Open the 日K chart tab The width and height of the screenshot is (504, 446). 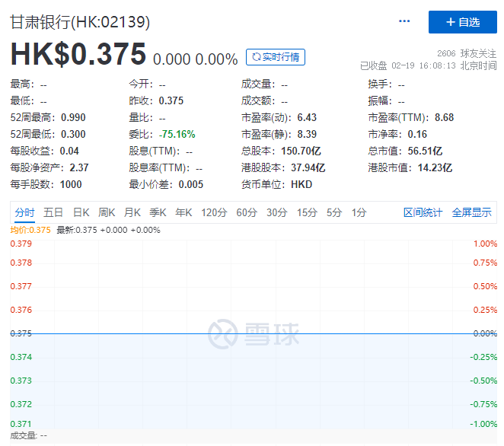(x=81, y=212)
